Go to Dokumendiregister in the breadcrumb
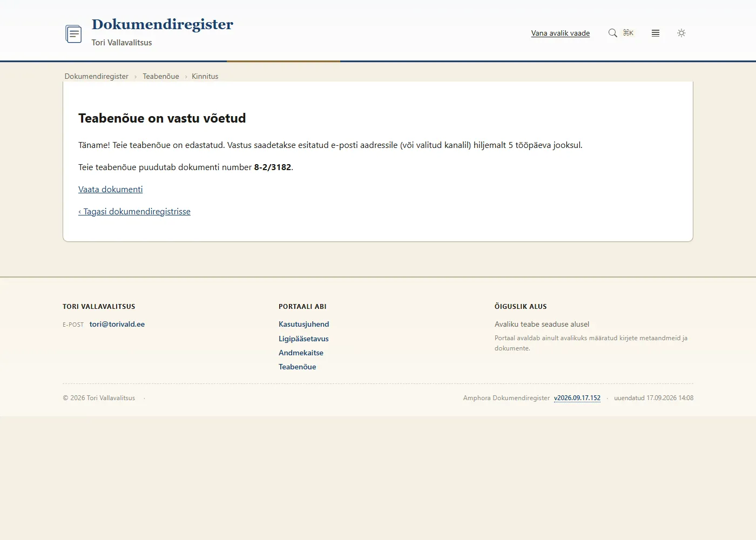Image resolution: width=756 pixels, height=540 pixels. (x=97, y=76)
